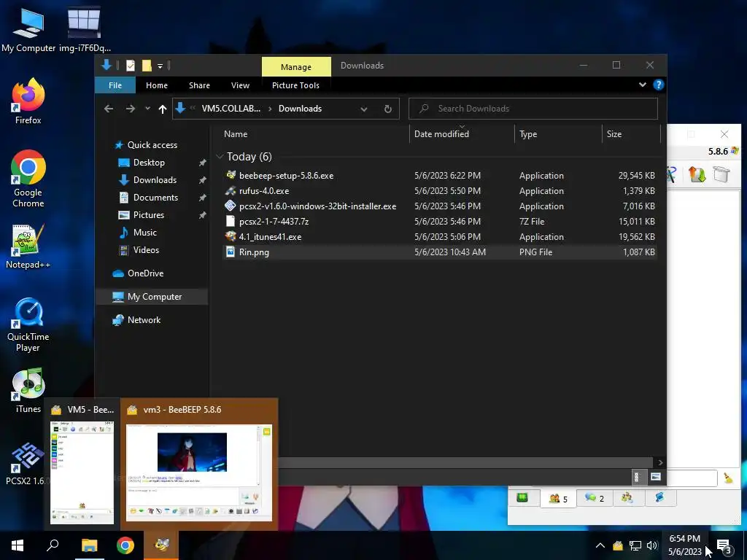Viewport: 747px width, 560px height.
Task: Collapse the Today (6) group
Action: coord(220,156)
